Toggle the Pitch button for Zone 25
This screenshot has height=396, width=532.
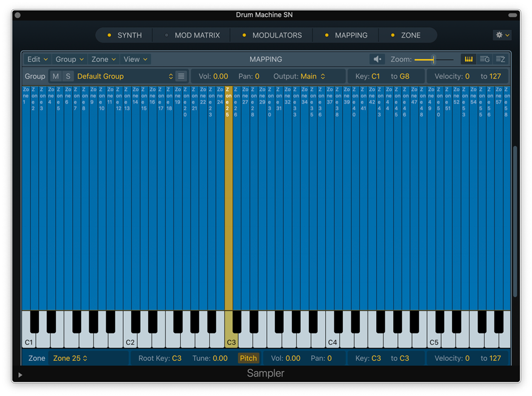coord(248,358)
